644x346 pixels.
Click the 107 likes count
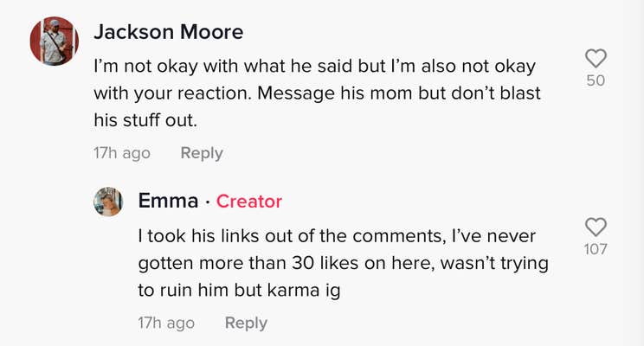pos(596,249)
